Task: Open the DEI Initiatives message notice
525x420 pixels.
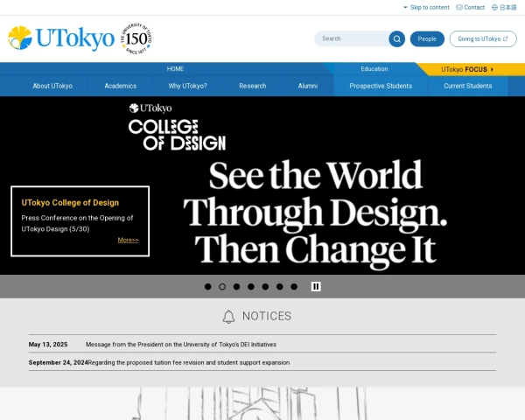Action: pos(181,344)
